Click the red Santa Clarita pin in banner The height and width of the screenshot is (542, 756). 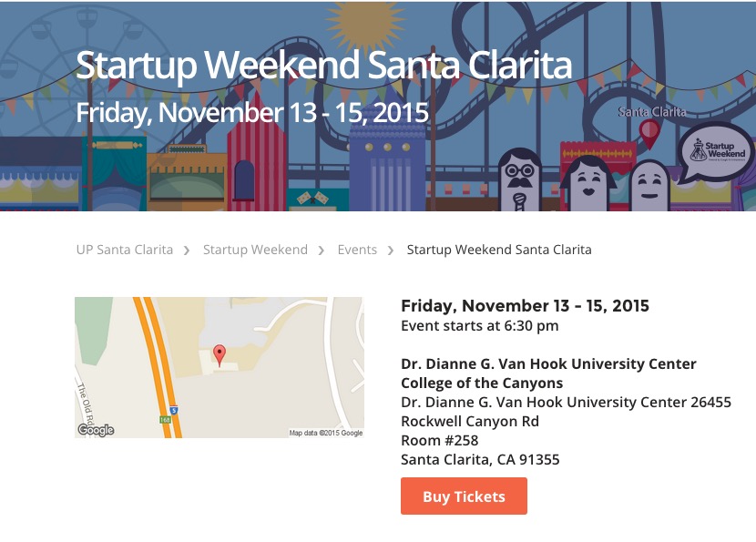pos(649,133)
